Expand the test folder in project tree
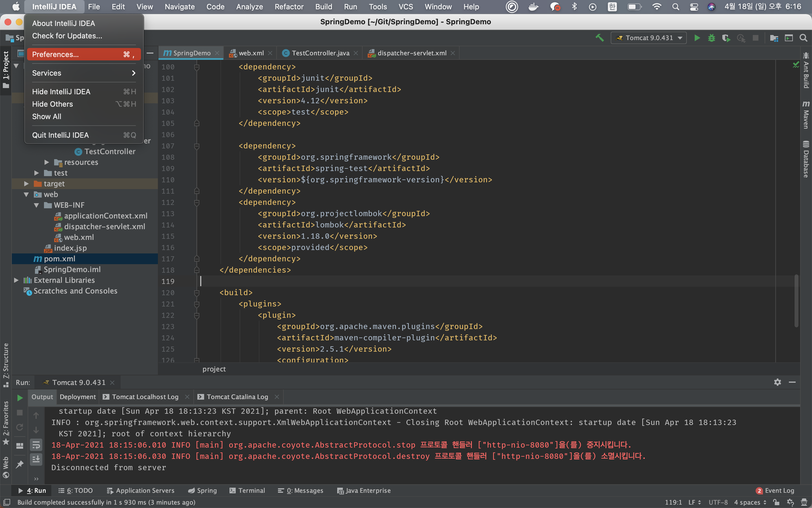812x508 pixels. click(37, 173)
